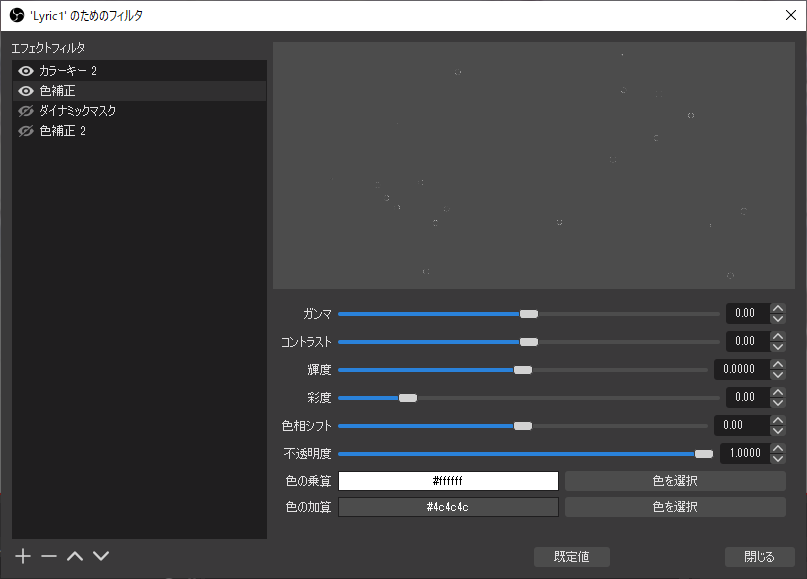
Task: Decrease 彩度 value with down arrow
Action: click(x=778, y=402)
